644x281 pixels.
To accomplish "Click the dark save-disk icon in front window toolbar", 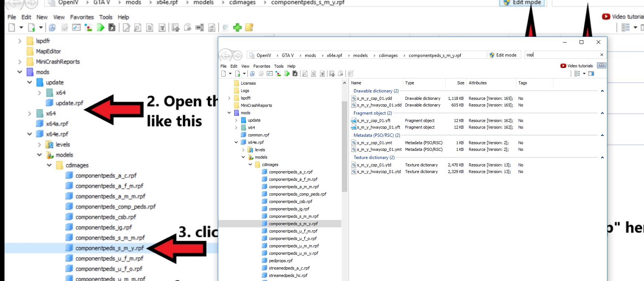I will 295,74.
